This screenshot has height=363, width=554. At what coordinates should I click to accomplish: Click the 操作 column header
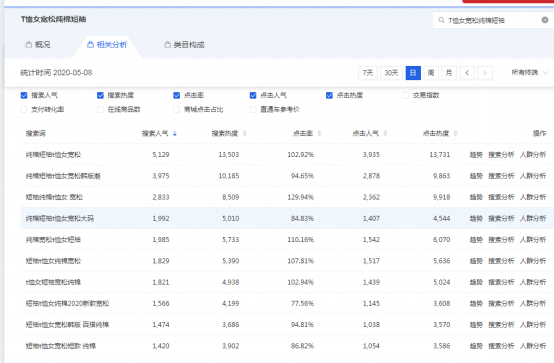(539, 134)
